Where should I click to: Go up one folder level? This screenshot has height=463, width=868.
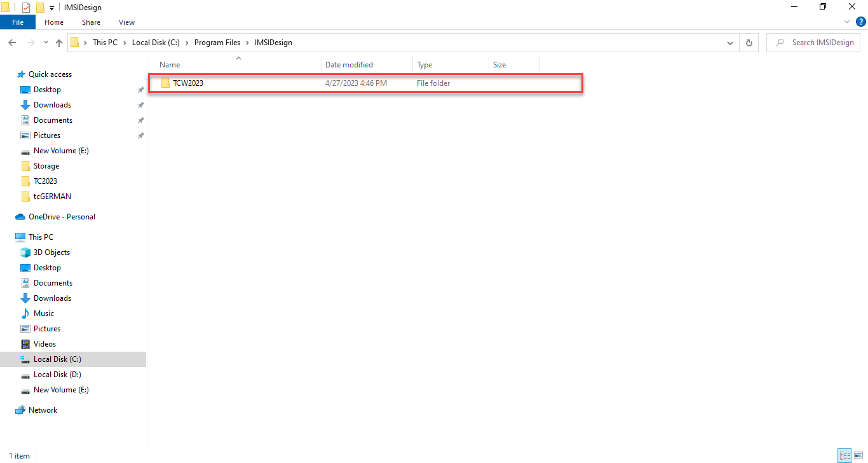click(59, 43)
